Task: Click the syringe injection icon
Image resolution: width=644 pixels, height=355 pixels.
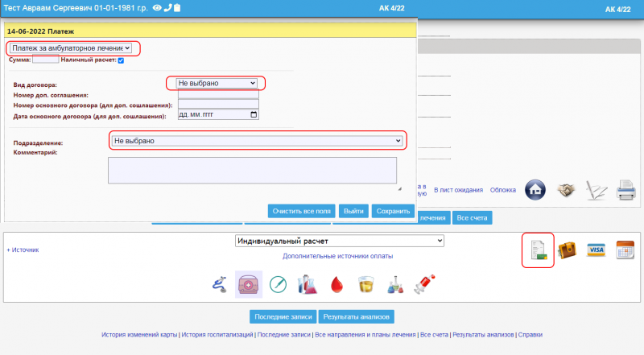Action: 424,284
